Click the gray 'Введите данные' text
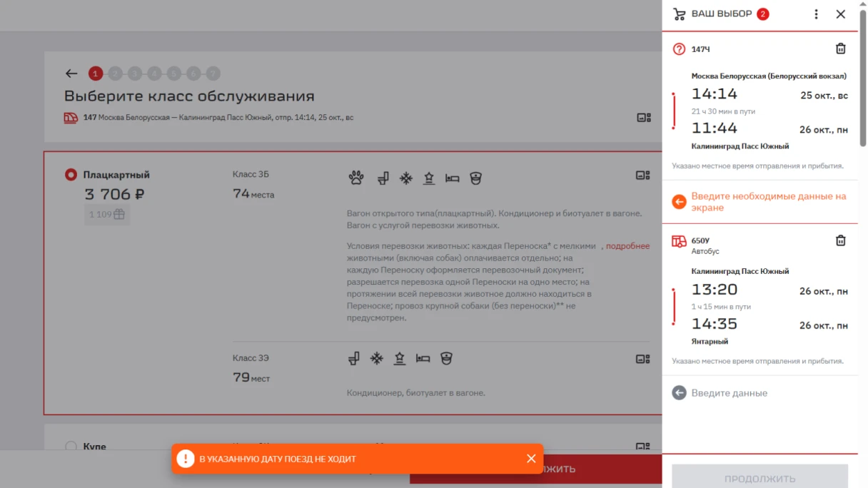Screen dimensions: 868x488 pyautogui.click(x=730, y=393)
